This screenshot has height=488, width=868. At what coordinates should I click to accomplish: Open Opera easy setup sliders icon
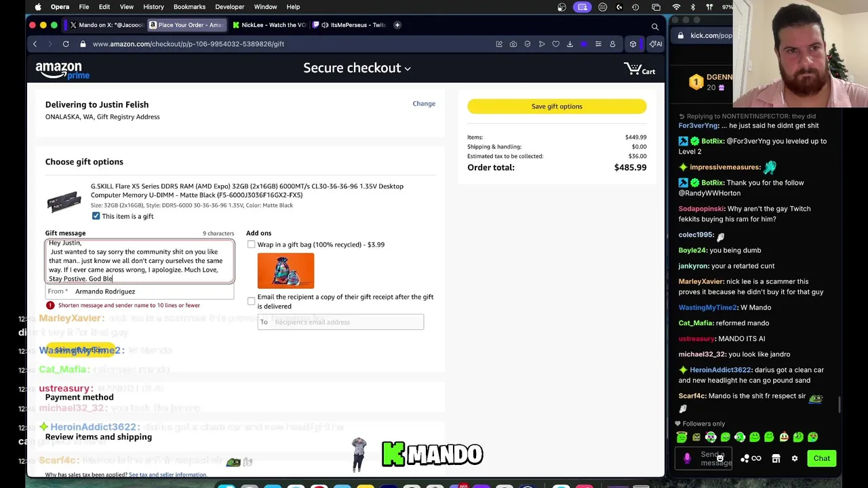tap(598, 44)
